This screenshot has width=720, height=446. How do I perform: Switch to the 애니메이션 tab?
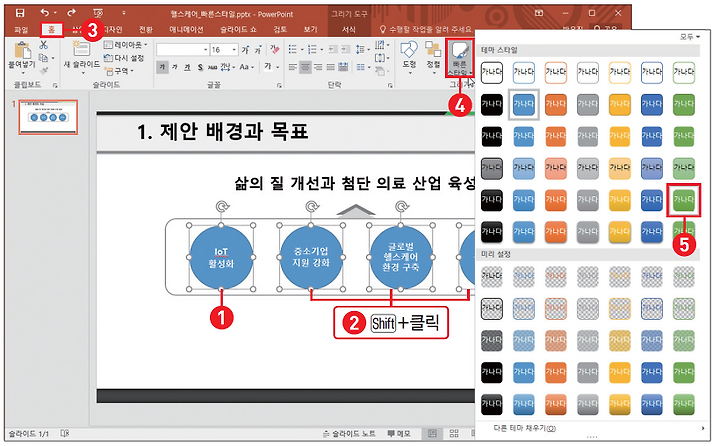click(x=186, y=29)
